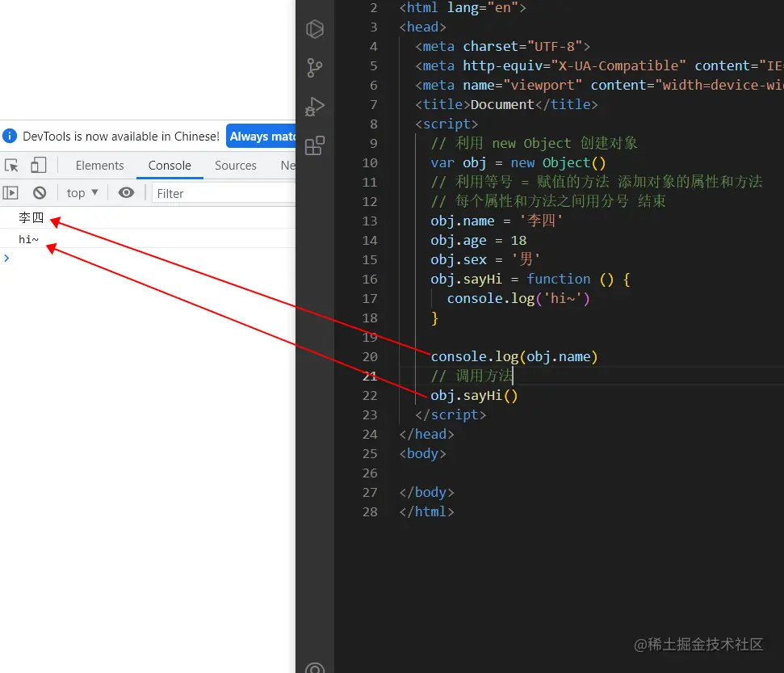
Task: Click the '// 调用方法' comment line
Action: tap(472, 376)
